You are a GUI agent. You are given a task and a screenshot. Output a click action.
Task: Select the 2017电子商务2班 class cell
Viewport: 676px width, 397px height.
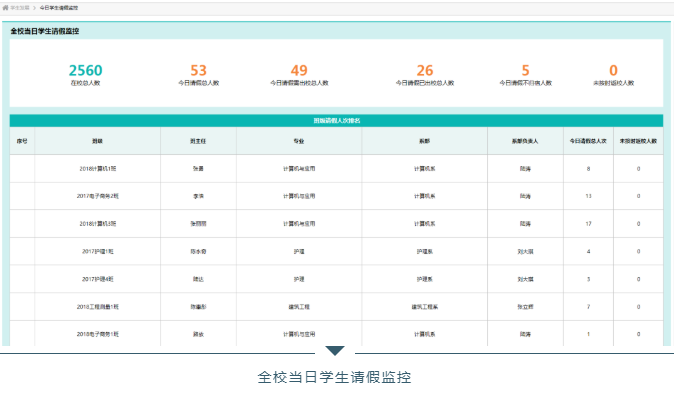pos(97,196)
